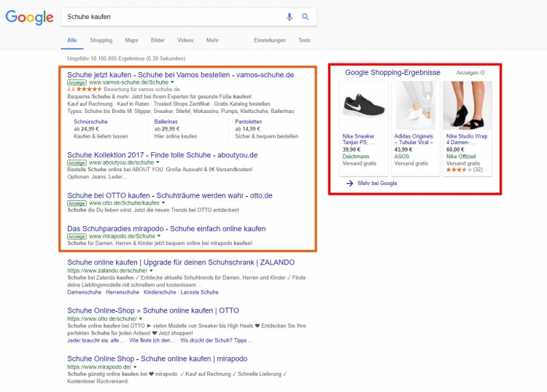This screenshot has height=392, width=547.
Task: Expand dropdown next to www.mirapodo.de/Schuhe ad
Action: [159, 236]
